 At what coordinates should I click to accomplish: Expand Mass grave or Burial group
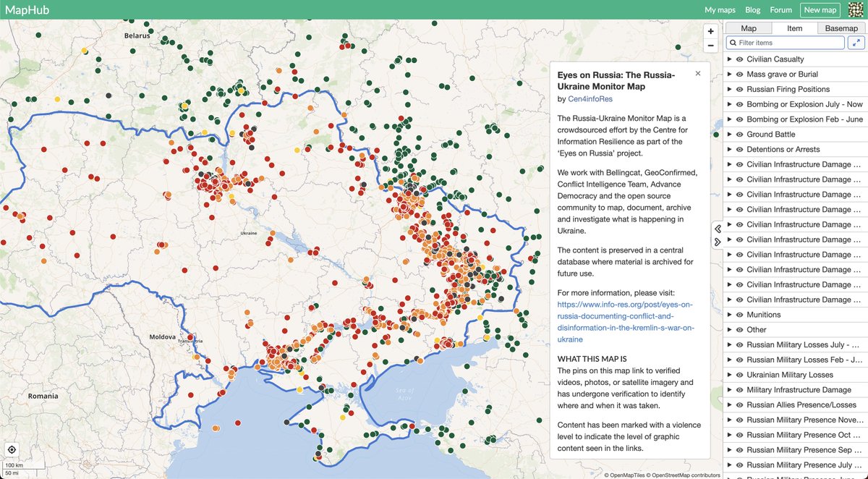click(x=729, y=75)
